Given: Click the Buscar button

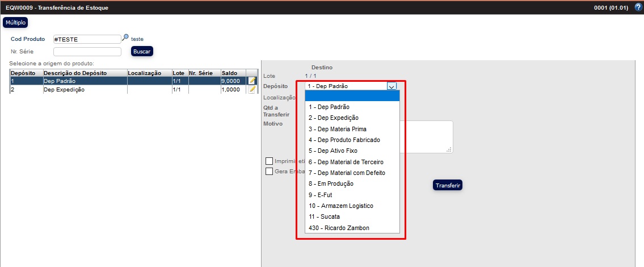Looking at the screenshot, I should (x=142, y=51).
